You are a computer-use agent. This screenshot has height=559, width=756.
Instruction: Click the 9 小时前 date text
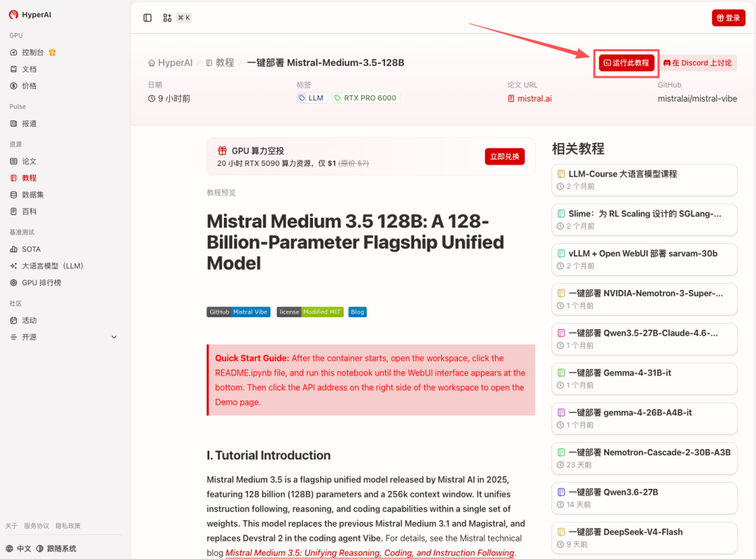(174, 98)
